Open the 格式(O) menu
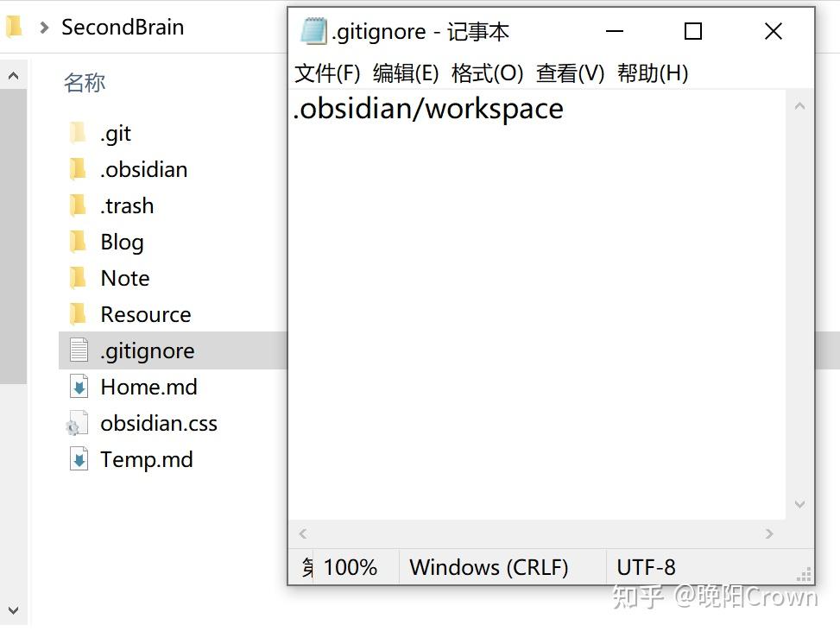This screenshot has height=631, width=840. tap(487, 73)
